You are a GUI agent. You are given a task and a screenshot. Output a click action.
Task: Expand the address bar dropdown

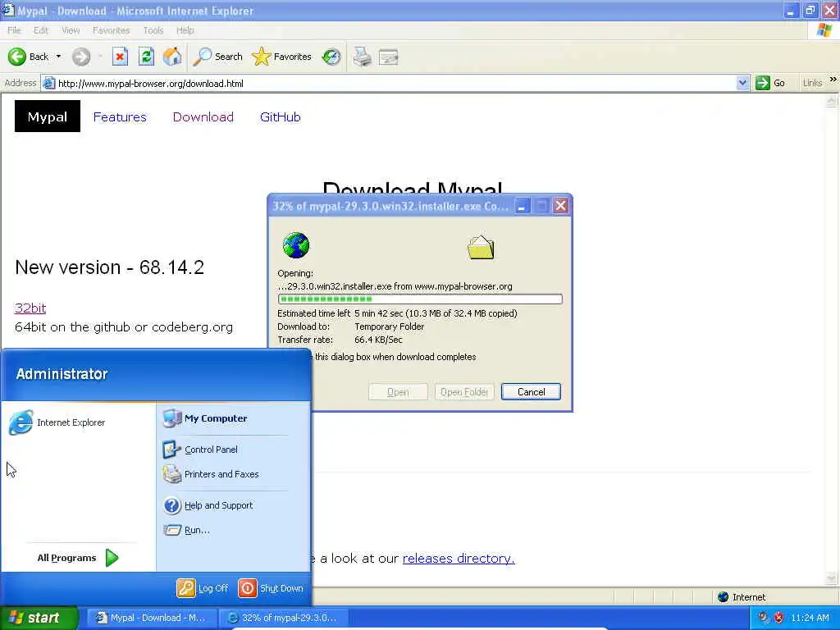(742, 83)
